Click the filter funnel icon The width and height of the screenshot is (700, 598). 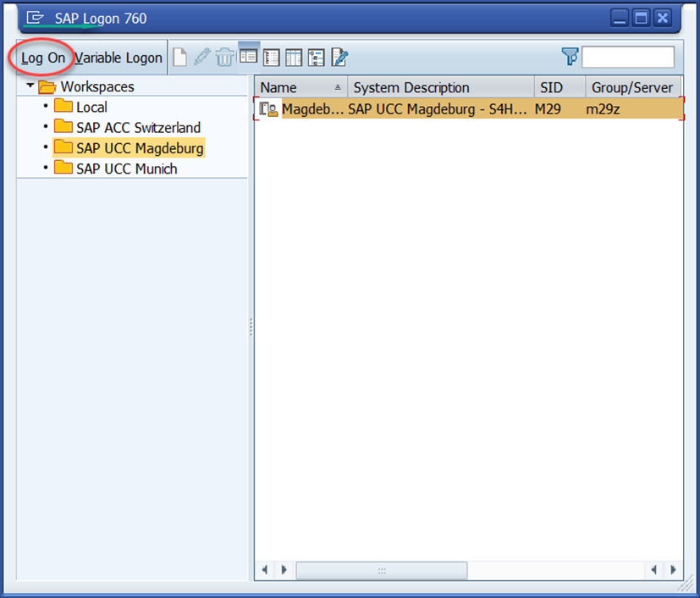pos(570,57)
